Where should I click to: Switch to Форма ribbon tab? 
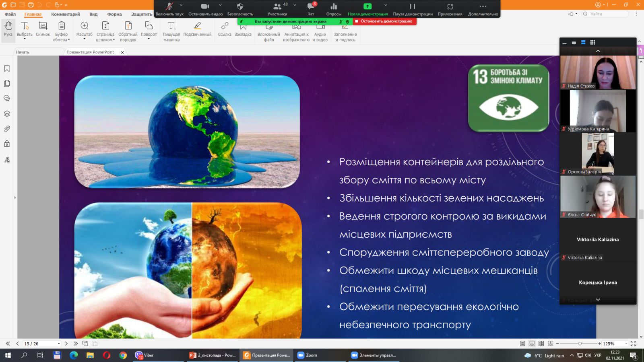click(114, 14)
